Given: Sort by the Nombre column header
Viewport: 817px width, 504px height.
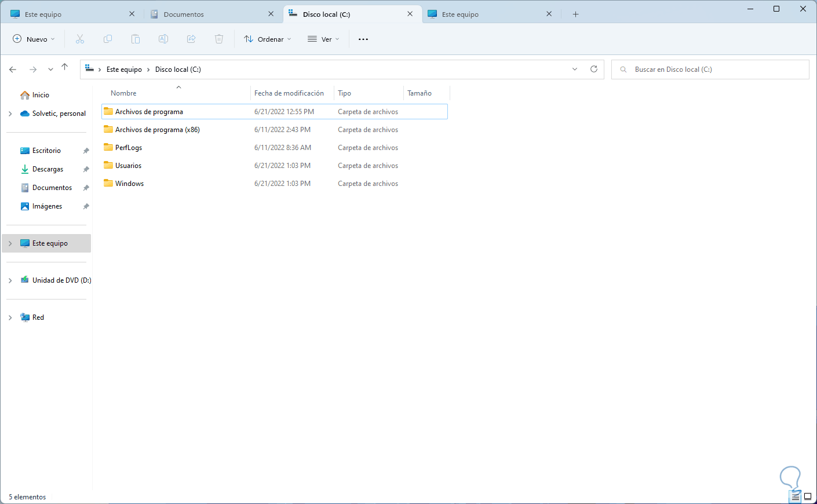Looking at the screenshot, I should (176, 93).
